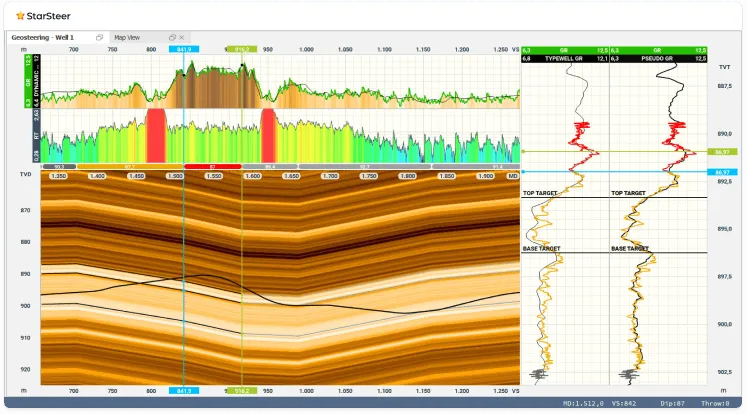Select the green 916.2 marker on upper VS ruler
Screen dimensions: 746x414
pos(242,49)
